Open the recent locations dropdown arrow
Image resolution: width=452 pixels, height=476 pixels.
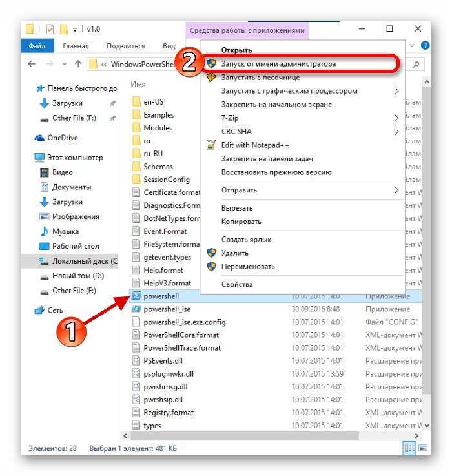65,64
